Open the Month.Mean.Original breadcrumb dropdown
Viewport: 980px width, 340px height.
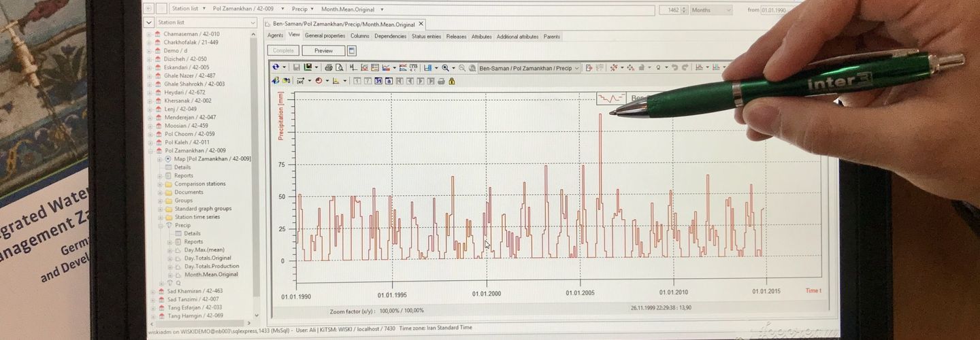pyautogui.click(x=382, y=10)
